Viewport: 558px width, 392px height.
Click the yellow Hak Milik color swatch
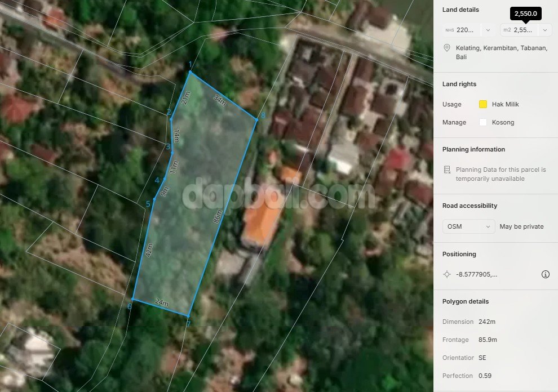click(482, 104)
